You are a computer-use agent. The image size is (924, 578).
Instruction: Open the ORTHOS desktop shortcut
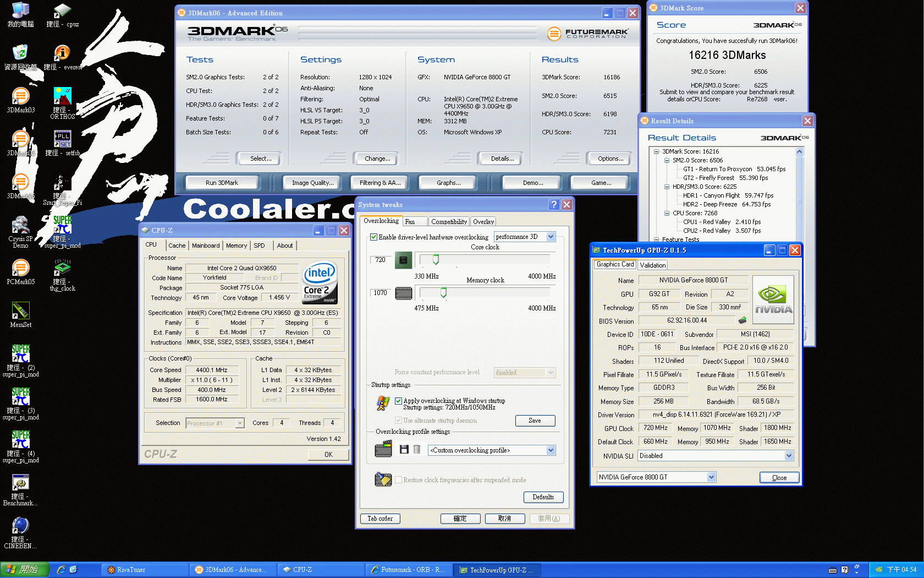[x=62, y=103]
